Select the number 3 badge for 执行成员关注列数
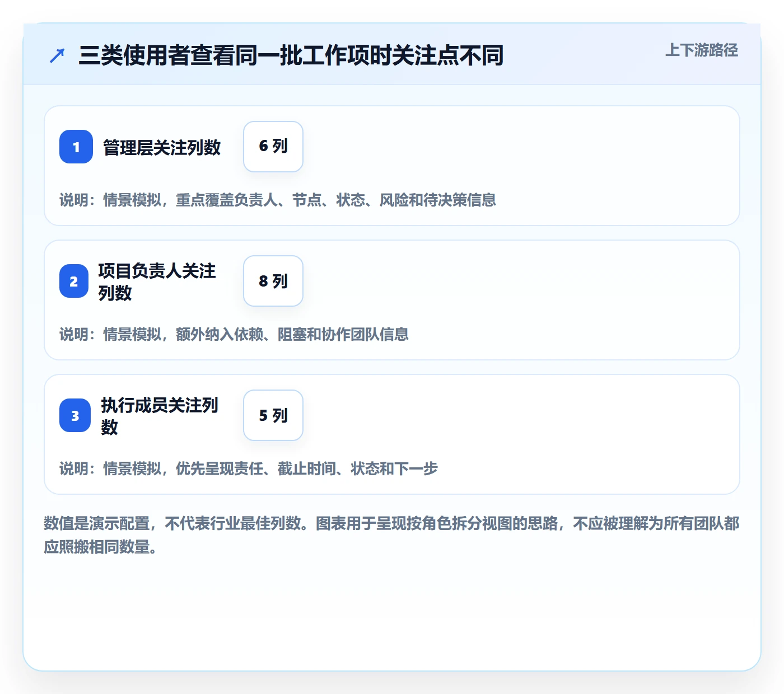784x694 pixels. coord(75,415)
